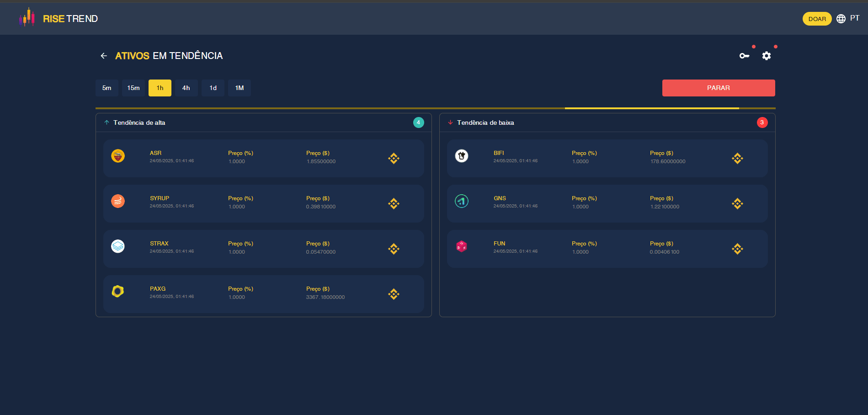Image resolution: width=868 pixels, height=415 pixels.
Task: Click the PAXG coin logo
Action: [118, 291]
